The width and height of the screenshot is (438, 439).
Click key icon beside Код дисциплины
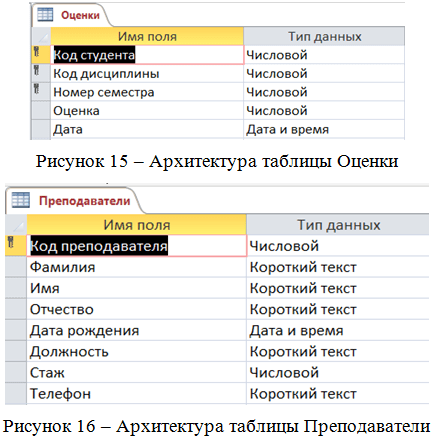pos(36,70)
